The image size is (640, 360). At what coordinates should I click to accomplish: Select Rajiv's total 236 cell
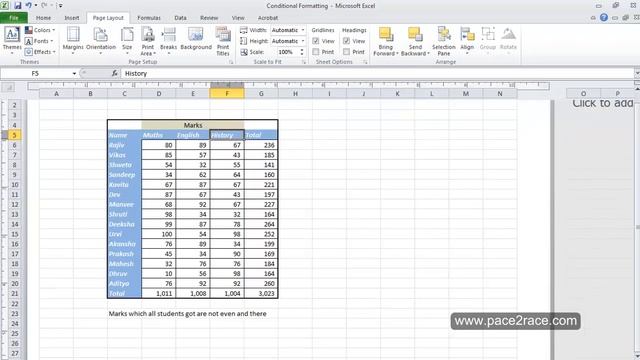click(x=261, y=145)
